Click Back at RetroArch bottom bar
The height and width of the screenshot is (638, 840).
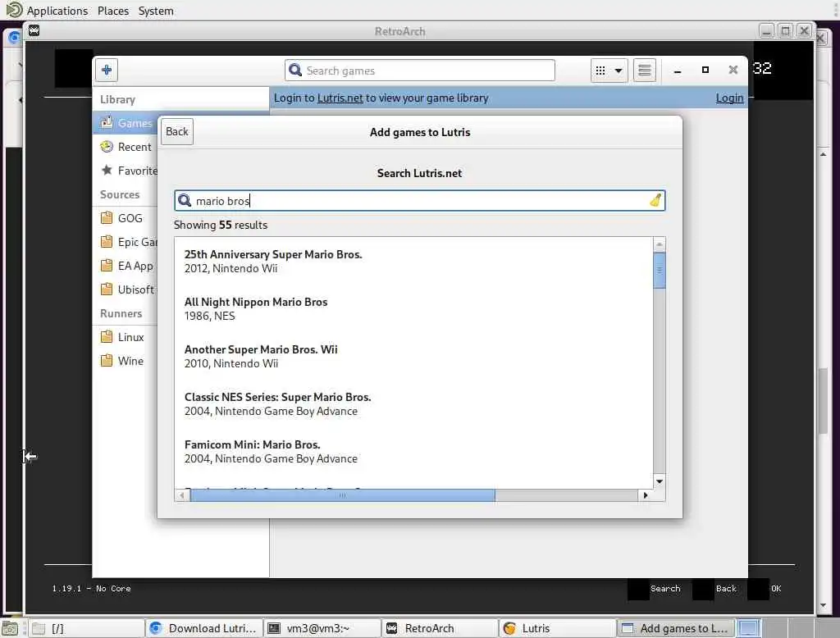coord(727,588)
